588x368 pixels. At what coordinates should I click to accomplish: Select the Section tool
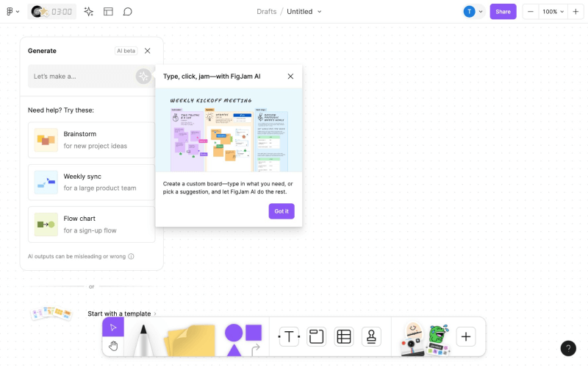click(316, 337)
